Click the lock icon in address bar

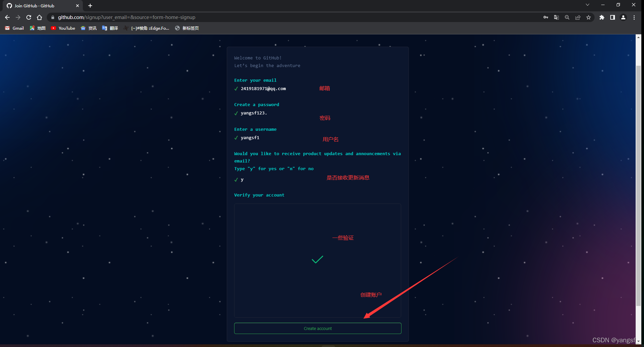tap(52, 17)
